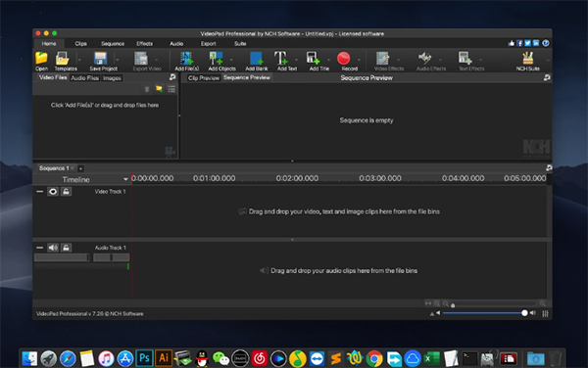Expand the Add Title dropdown arrow

pyautogui.click(x=329, y=60)
